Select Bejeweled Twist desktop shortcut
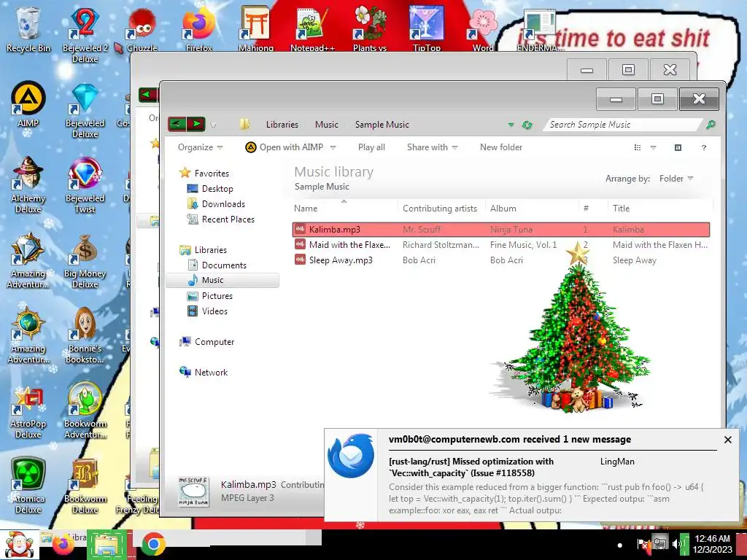The image size is (747, 560). coord(85,184)
